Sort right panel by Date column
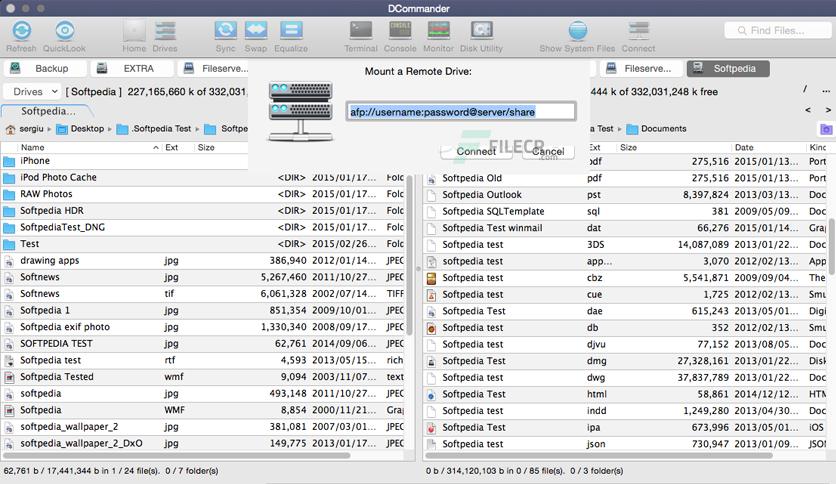This screenshot has height=484, width=836. pos(768,147)
